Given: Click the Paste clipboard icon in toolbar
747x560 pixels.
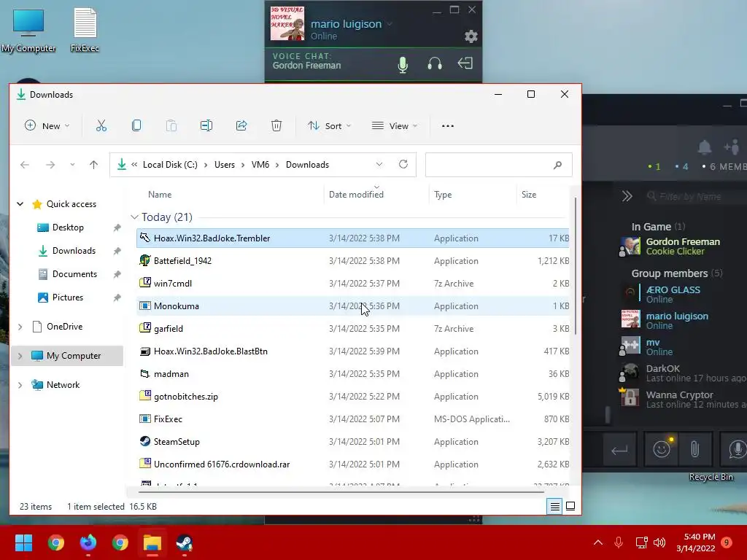Looking at the screenshot, I should (x=171, y=125).
